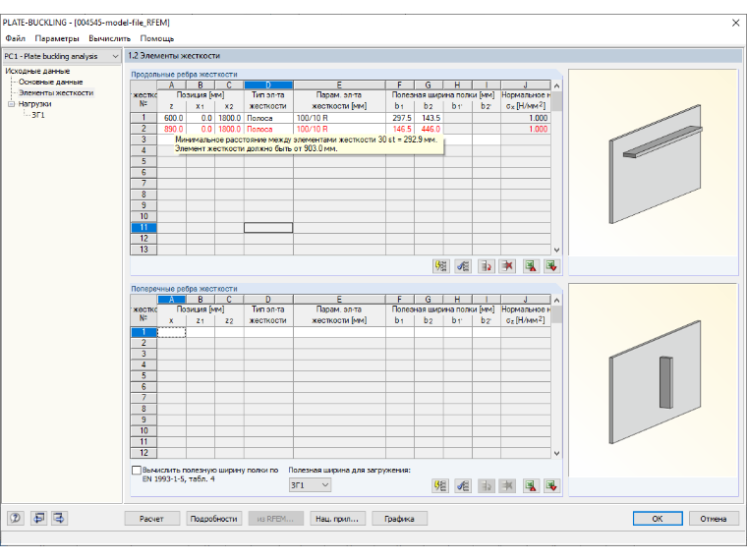
Task: Open the Вычислить menu
Action: coord(109,38)
